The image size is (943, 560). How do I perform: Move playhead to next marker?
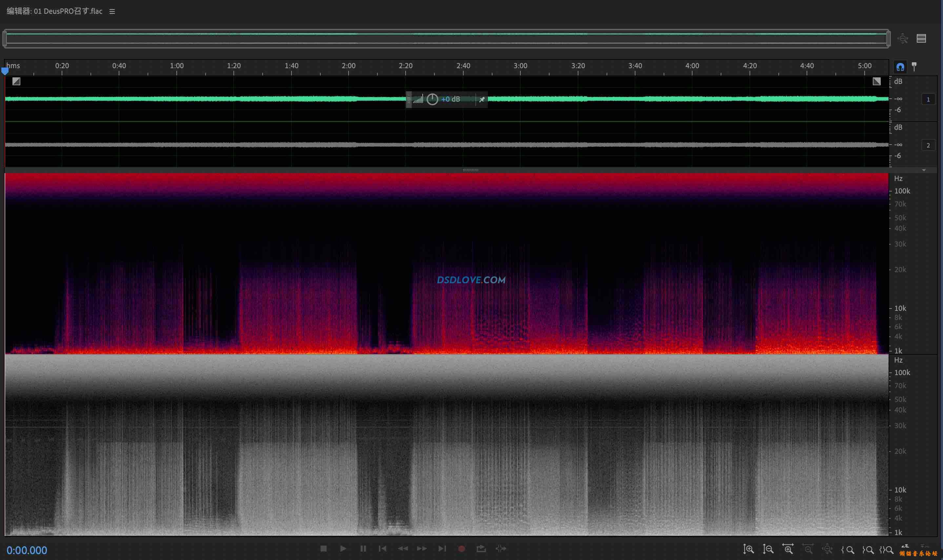(x=442, y=548)
